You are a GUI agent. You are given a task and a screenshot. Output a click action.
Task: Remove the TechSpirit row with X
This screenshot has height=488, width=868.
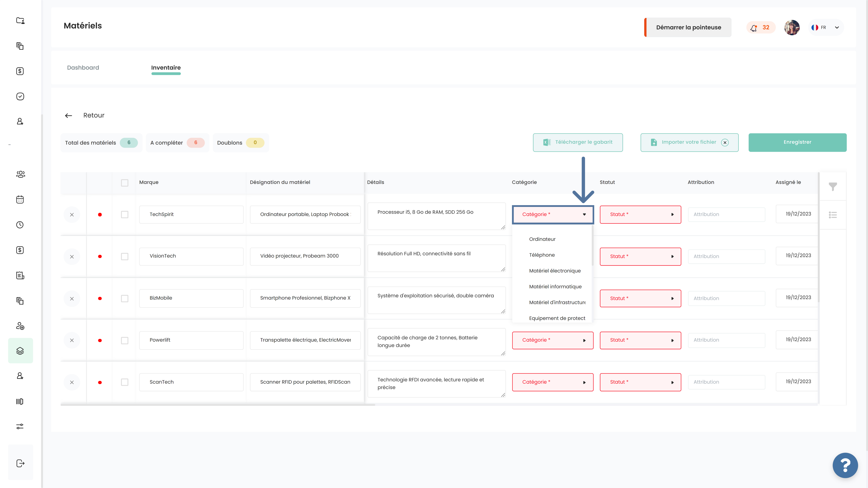coord(72,215)
